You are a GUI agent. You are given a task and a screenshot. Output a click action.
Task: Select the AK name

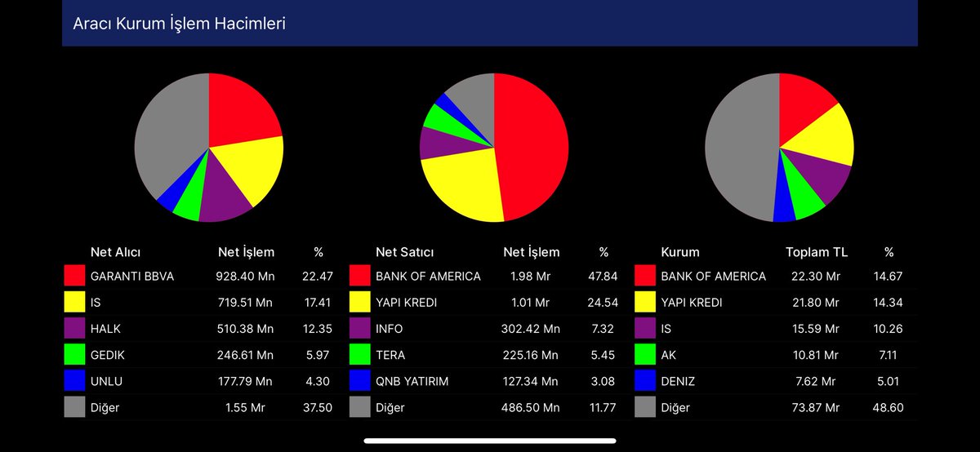tap(669, 355)
